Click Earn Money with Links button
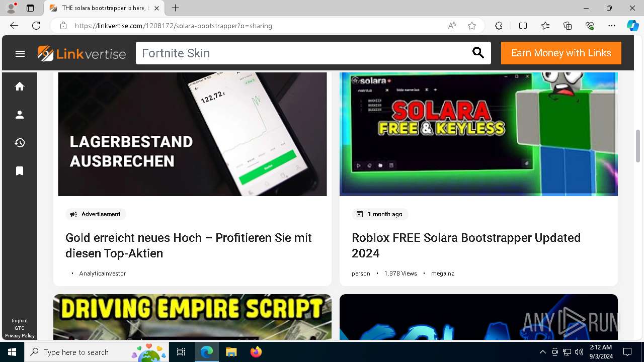 pyautogui.click(x=561, y=53)
